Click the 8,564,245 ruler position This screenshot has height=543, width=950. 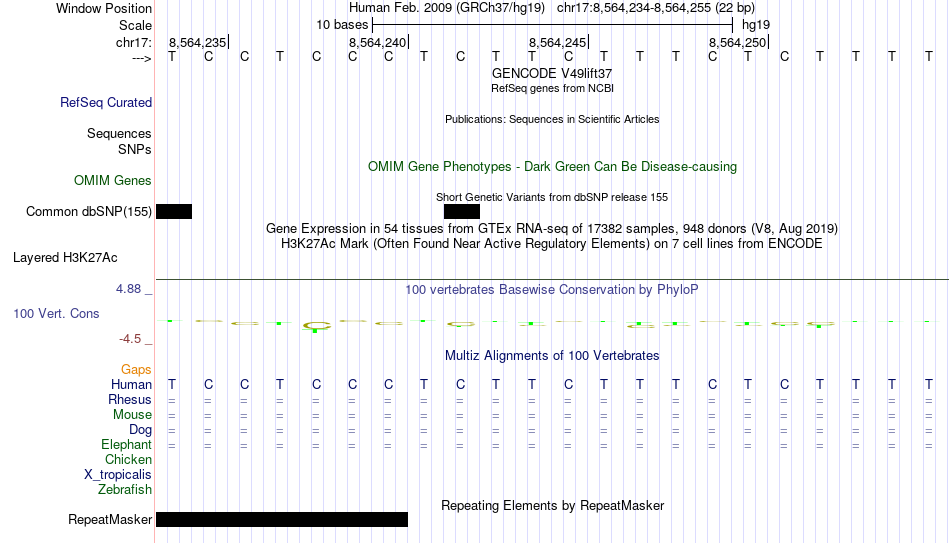point(557,42)
